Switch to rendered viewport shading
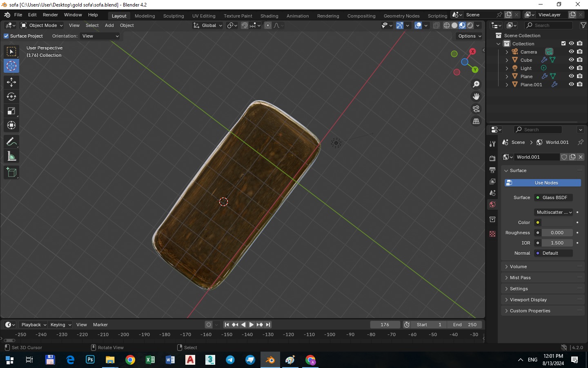The height and width of the screenshot is (368, 588). (470, 25)
